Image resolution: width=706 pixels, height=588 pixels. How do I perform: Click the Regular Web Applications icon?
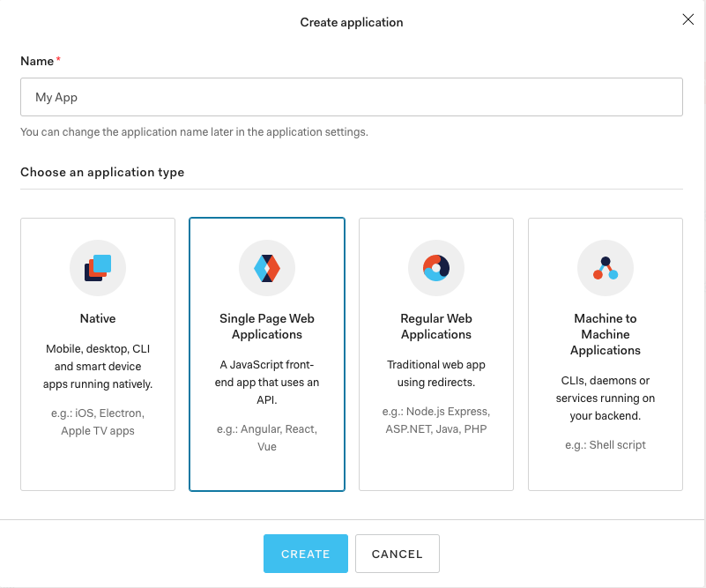436,268
